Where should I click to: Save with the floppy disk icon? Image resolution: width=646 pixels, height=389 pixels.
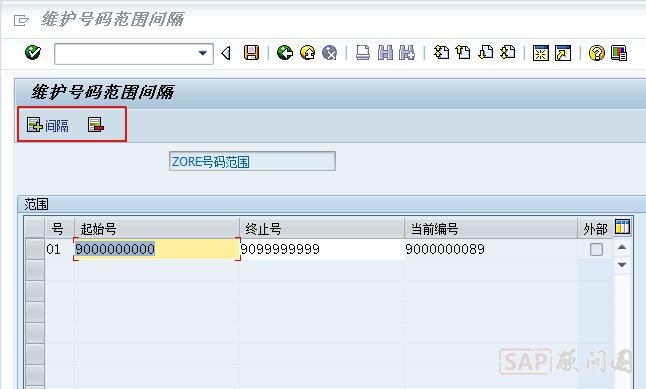pyautogui.click(x=251, y=53)
